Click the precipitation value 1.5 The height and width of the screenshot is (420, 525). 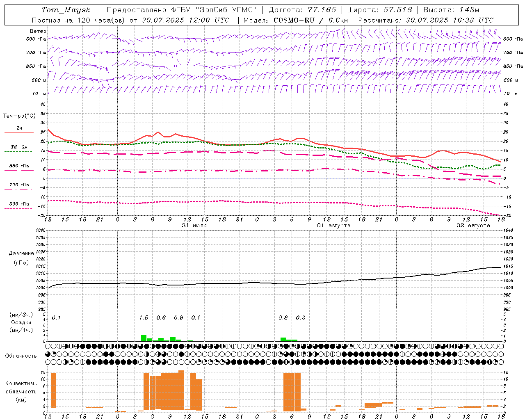pos(144,318)
